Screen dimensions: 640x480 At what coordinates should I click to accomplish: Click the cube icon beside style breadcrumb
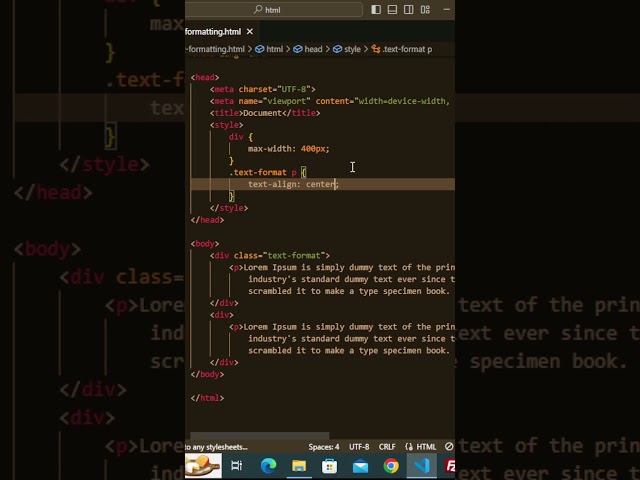tap(338, 49)
